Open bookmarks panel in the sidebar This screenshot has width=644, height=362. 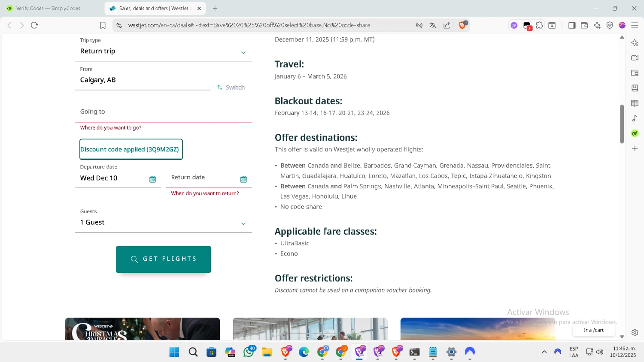(x=635, y=88)
